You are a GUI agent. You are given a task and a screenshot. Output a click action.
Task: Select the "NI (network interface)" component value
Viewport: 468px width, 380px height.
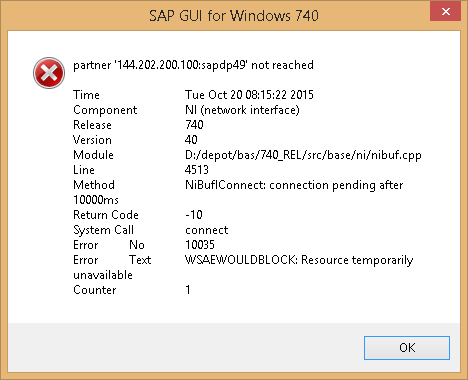click(242, 110)
